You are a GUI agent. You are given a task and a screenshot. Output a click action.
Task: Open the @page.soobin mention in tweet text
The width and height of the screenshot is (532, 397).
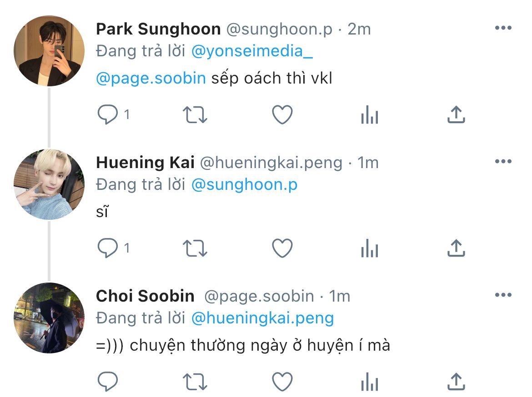click(151, 78)
